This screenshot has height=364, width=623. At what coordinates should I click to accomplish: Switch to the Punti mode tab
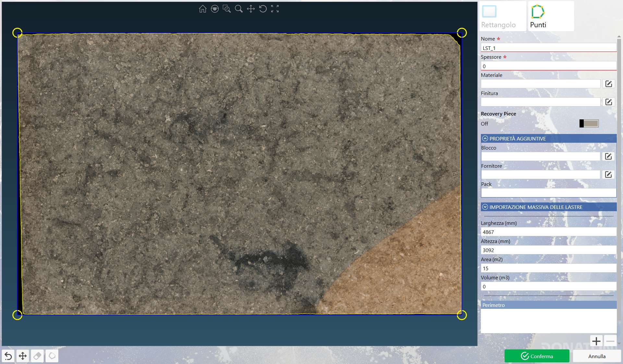[x=551, y=16]
